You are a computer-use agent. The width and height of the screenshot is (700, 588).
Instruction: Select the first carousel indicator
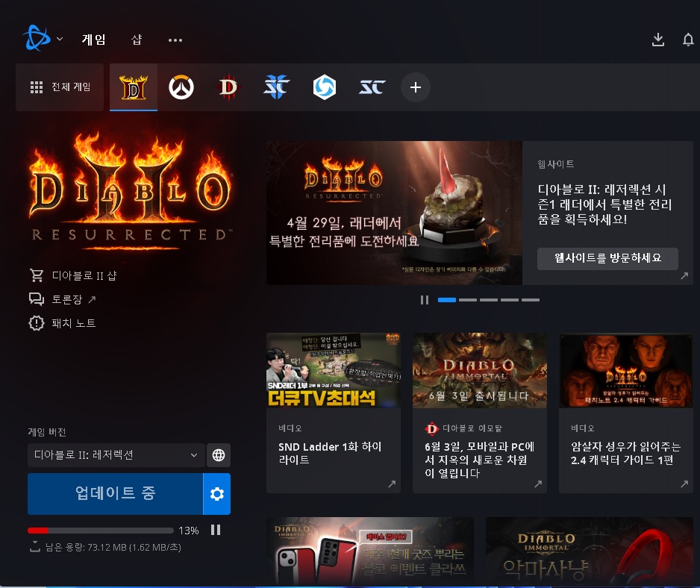[x=447, y=300]
